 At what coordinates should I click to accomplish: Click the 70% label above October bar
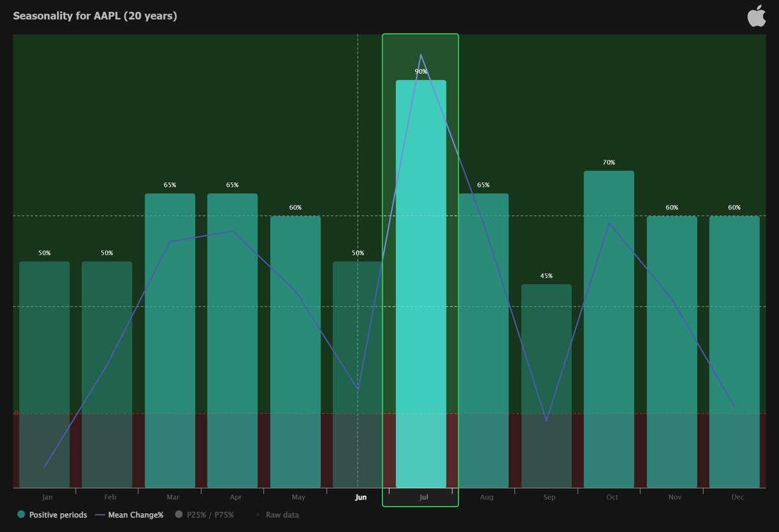coord(609,162)
